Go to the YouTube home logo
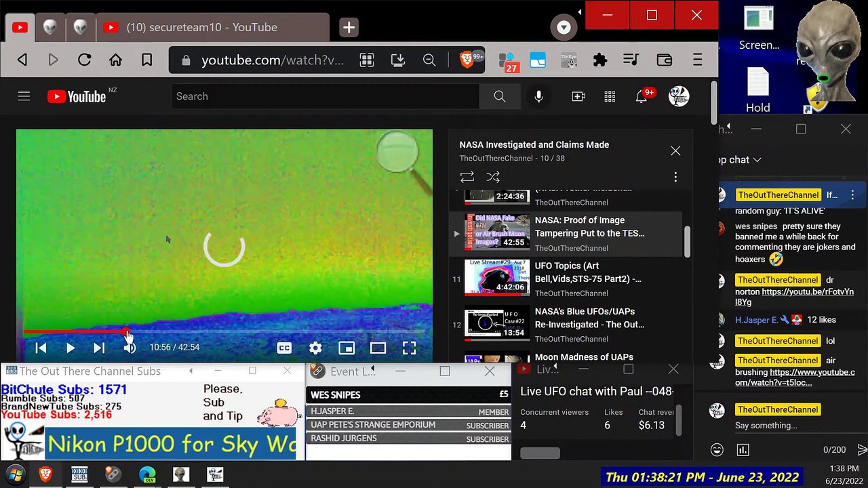Viewport: 868px width, 488px height. point(77,96)
